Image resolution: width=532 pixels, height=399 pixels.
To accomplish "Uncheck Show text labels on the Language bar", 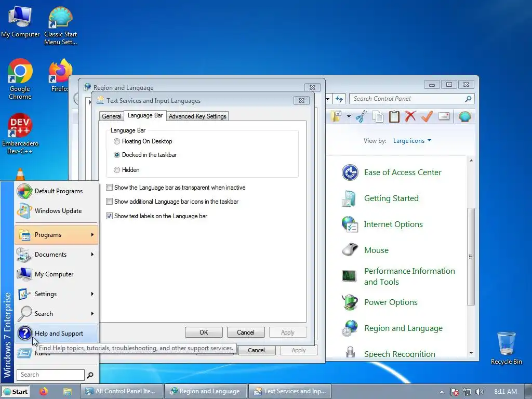I will [x=109, y=216].
